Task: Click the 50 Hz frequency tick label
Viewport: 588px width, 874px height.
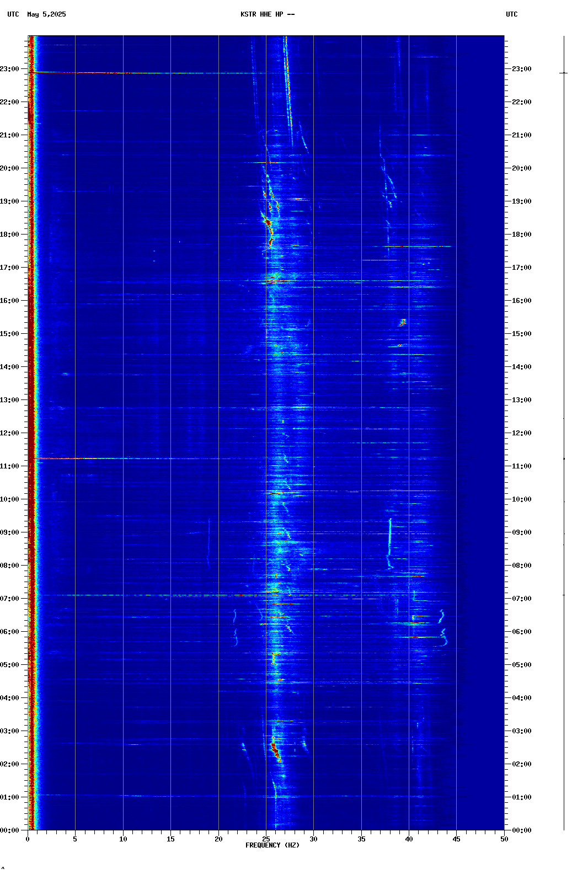Action: tap(504, 839)
